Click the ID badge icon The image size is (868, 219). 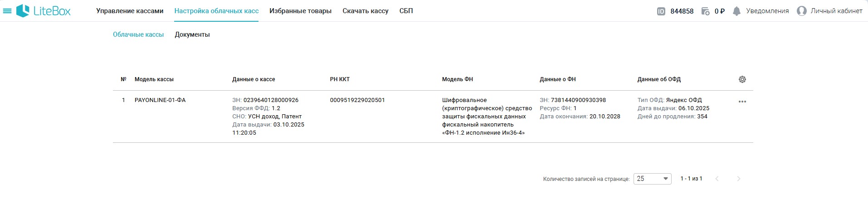tap(661, 11)
